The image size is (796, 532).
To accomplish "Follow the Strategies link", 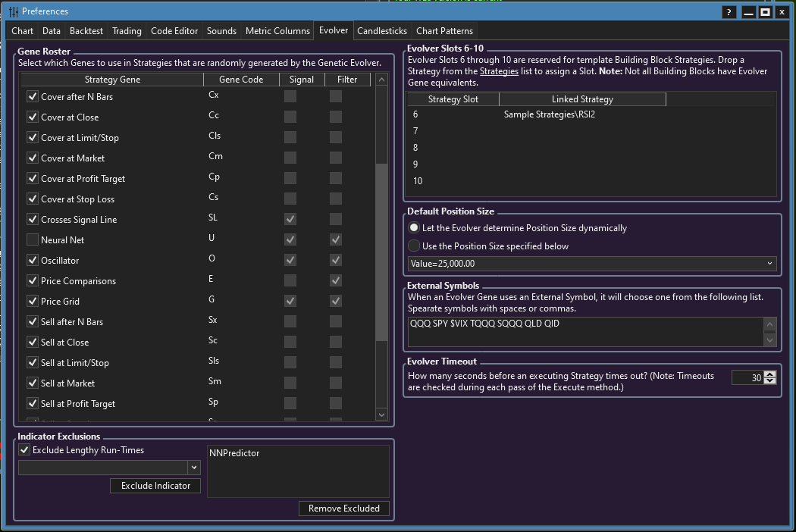I will (x=499, y=71).
